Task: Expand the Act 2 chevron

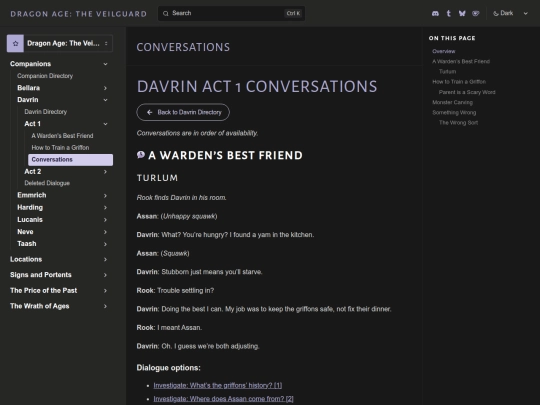Action: (105, 172)
